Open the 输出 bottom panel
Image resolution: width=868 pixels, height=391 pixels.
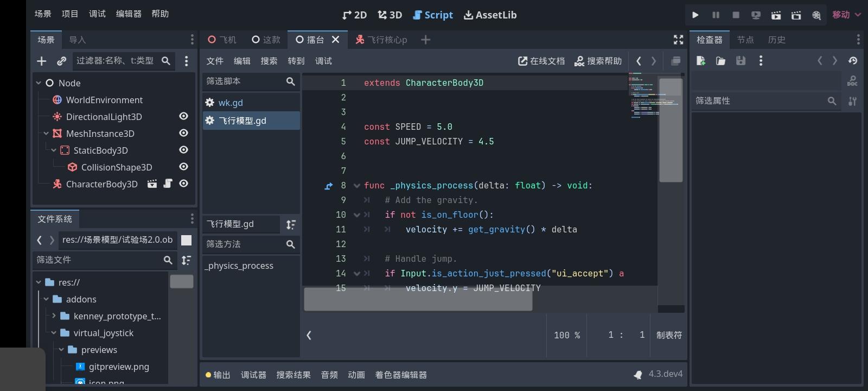pyautogui.click(x=218, y=375)
